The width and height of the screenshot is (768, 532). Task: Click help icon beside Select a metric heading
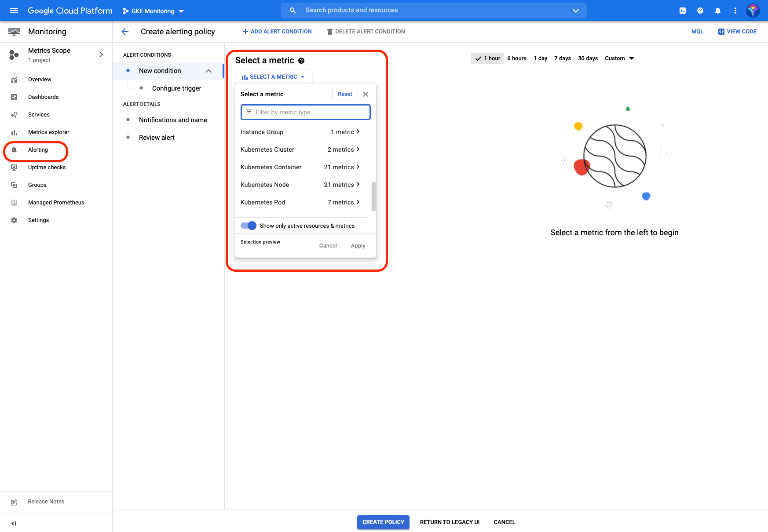(x=301, y=61)
